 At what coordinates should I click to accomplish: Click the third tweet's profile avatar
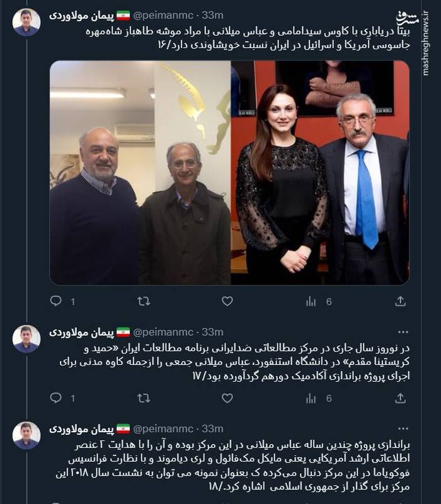pos(26,435)
